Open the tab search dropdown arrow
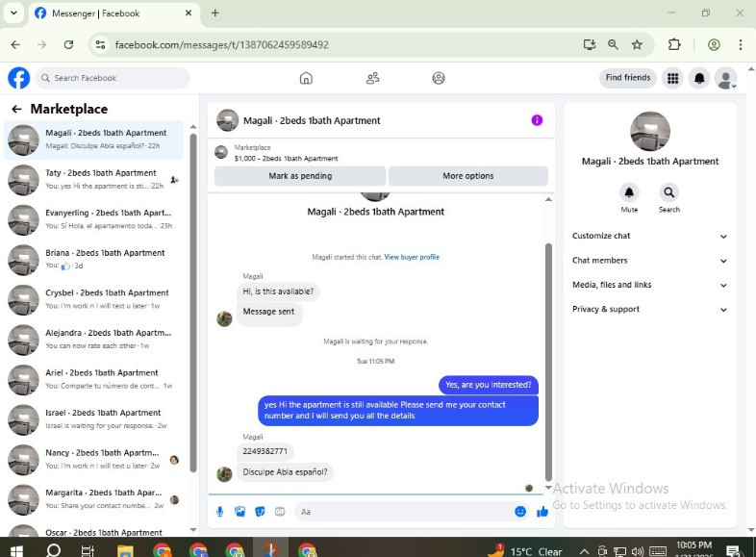 14,13
